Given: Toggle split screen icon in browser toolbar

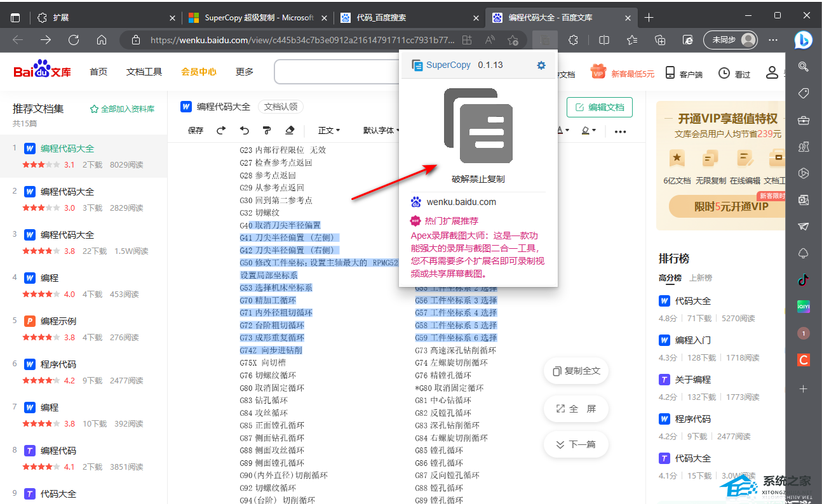Looking at the screenshot, I should 604,40.
